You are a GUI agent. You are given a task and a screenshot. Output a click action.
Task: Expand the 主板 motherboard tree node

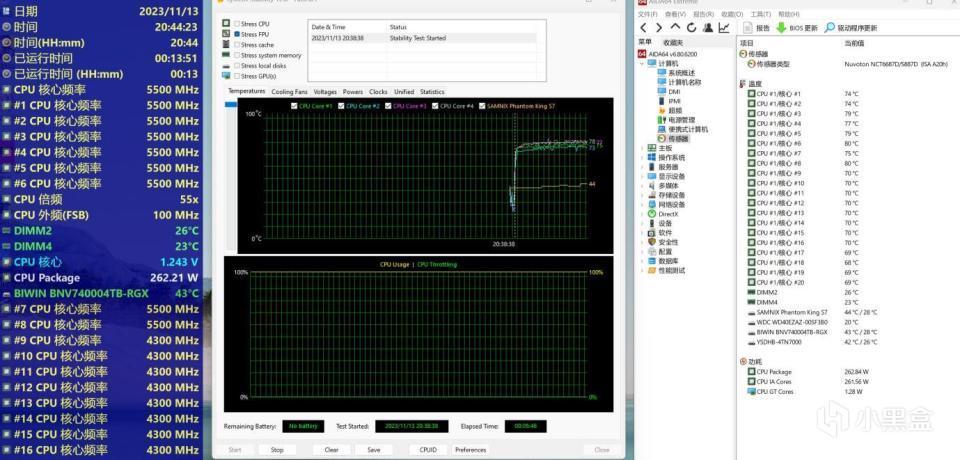[642, 148]
